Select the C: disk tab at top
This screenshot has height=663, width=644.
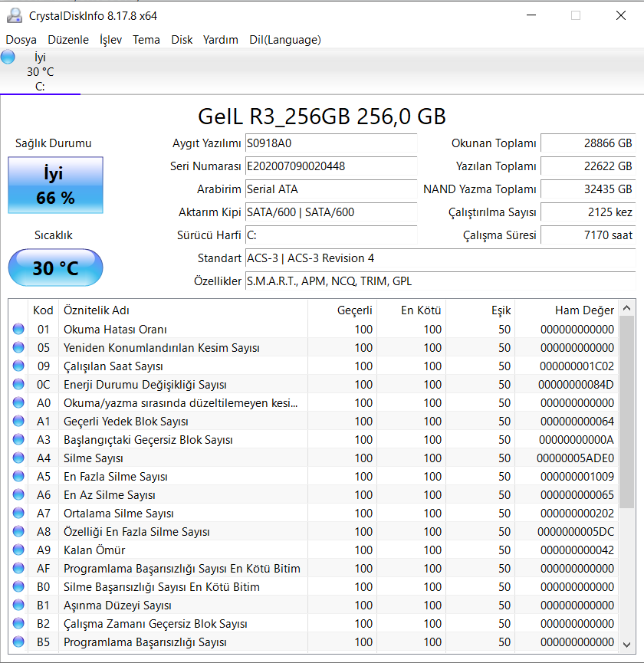click(x=40, y=72)
